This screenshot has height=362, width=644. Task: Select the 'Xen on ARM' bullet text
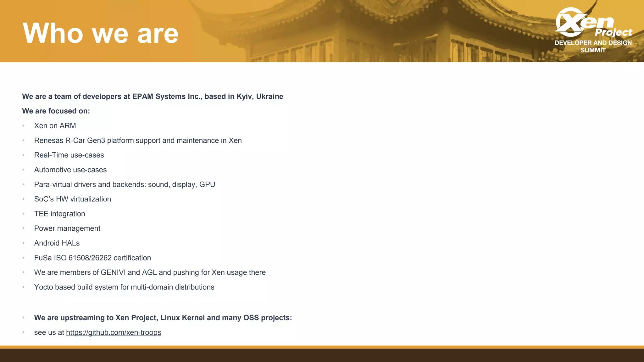(x=55, y=126)
